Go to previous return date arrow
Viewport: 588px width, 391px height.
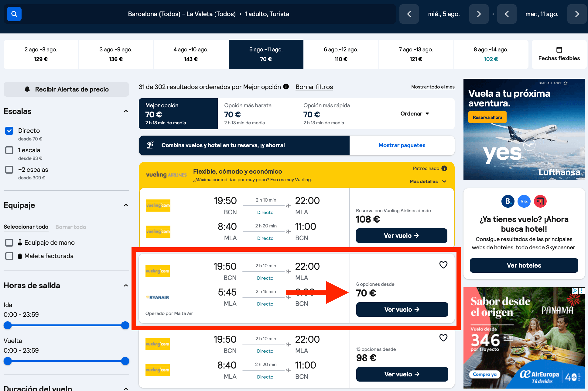point(507,14)
